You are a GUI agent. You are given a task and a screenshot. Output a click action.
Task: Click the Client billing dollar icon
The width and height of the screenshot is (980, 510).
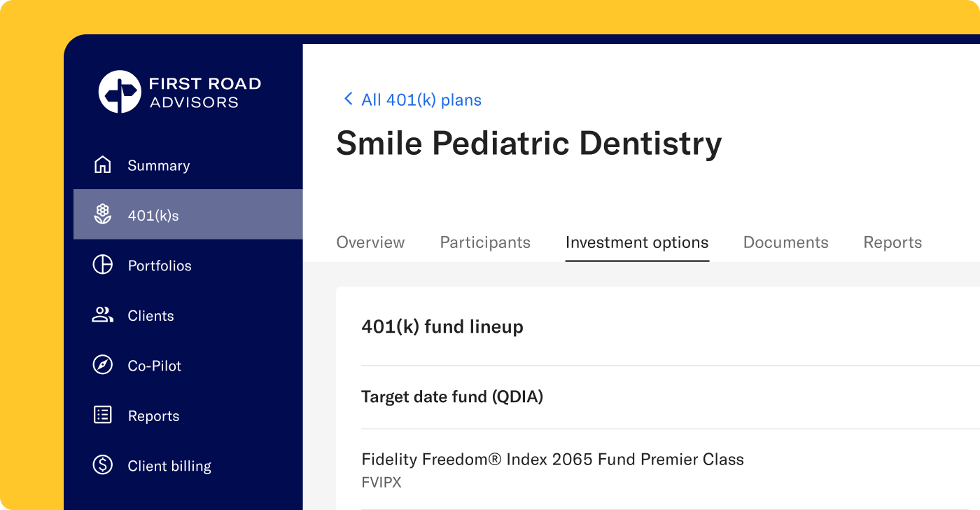pos(103,465)
